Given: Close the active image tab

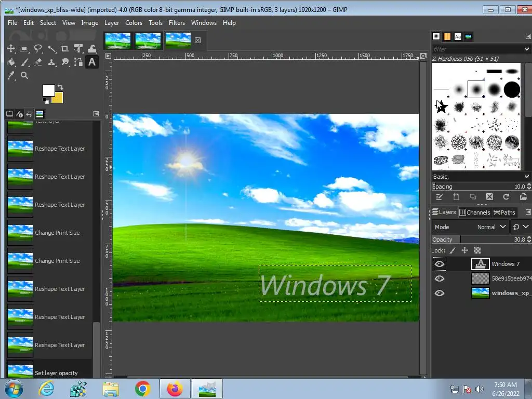Looking at the screenshot, I should point(198,41).
